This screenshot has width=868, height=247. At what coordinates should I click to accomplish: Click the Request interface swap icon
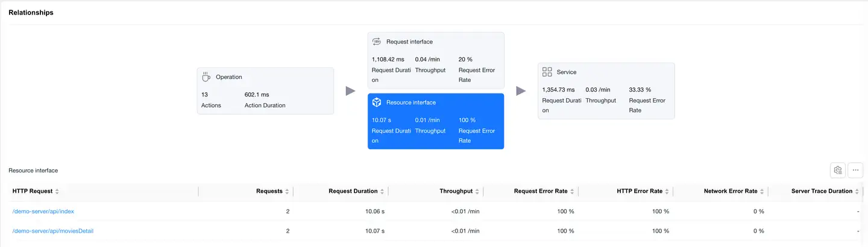376,42
